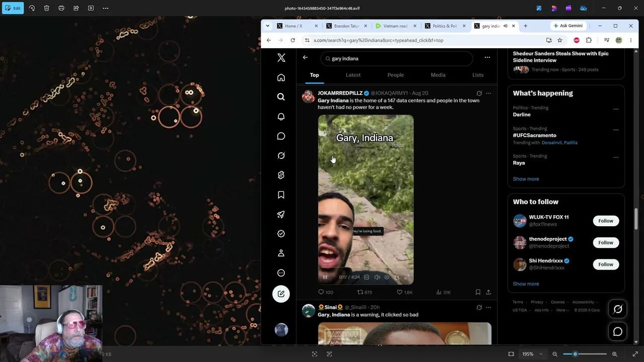Follow WLUK-TV FOX 11
The image size is (644, 362).
(606, 221)
